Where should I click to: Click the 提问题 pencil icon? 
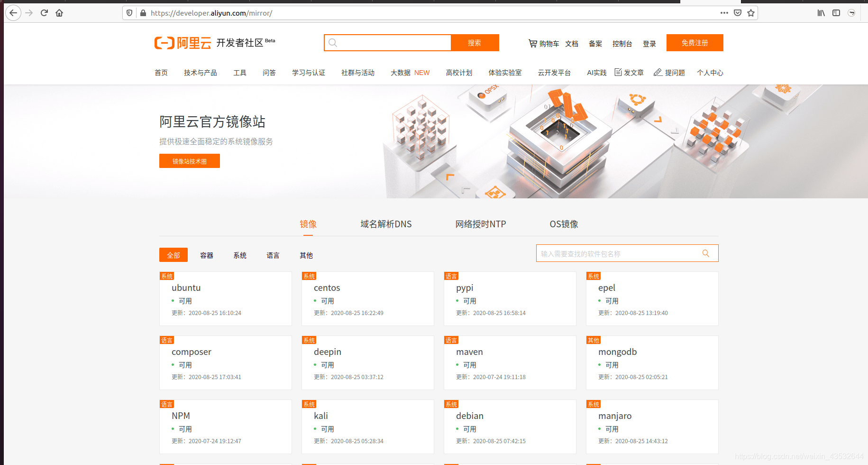[x=658, y=72]
